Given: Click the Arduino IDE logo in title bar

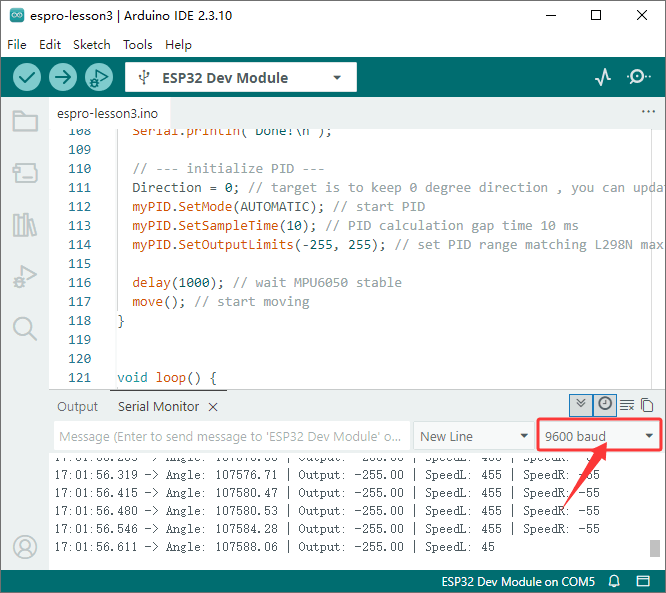Looking at the screenshot, I should (x=17, y=15).
